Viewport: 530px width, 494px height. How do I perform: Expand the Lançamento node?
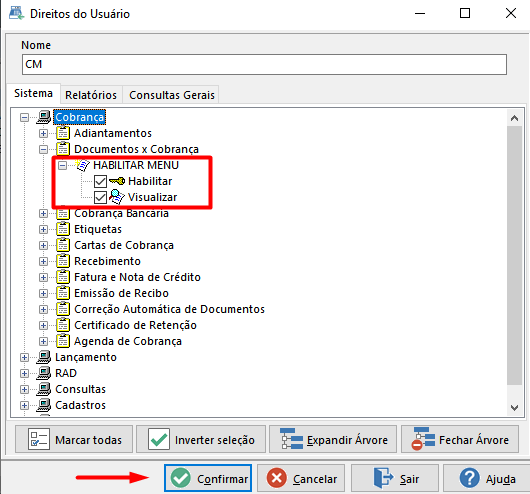pyautogui.click(x=24, y=357)
